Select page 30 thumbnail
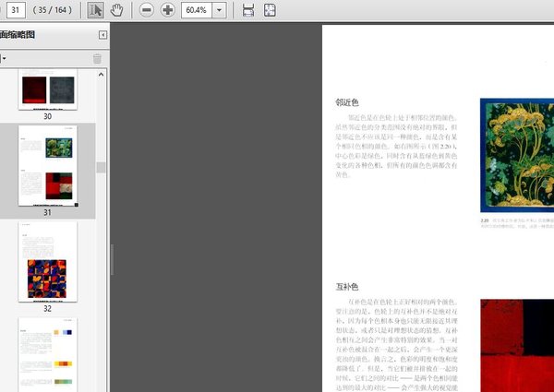554x392 pixels. [x=48, y=89]
